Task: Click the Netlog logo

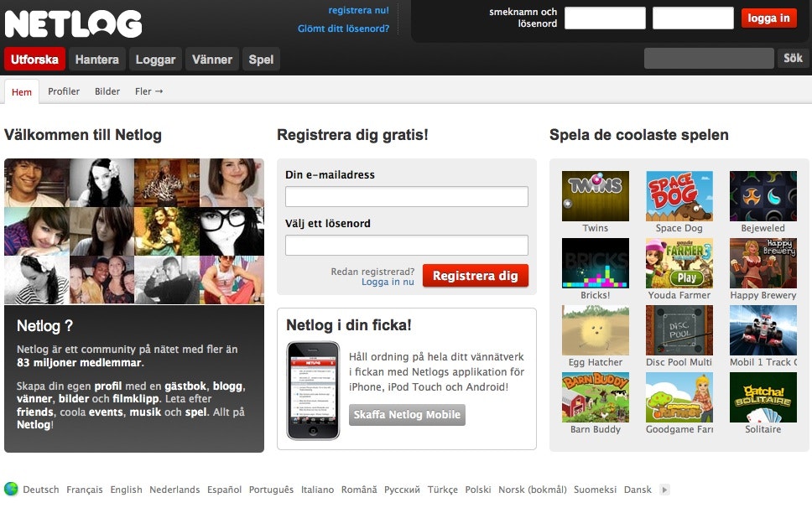Action: [73, 23]
